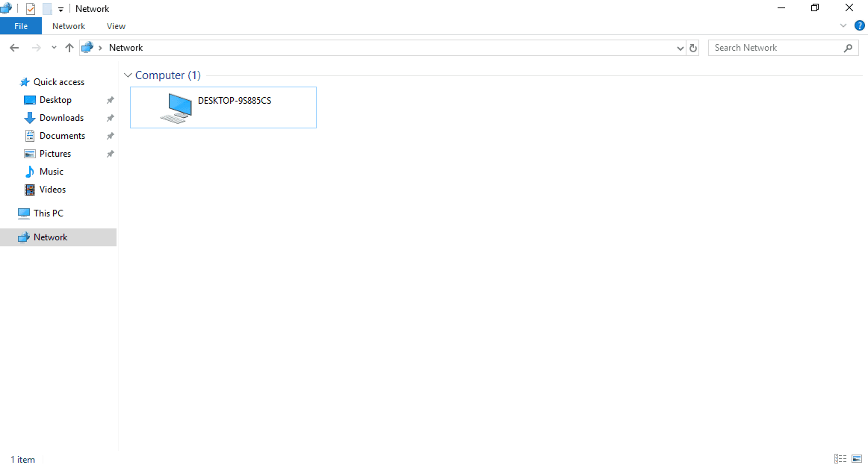Viewport: 868px width, 468px height.
Task: Open Customize Quick Access Toolbar dropdown
Action: (61, 10)
